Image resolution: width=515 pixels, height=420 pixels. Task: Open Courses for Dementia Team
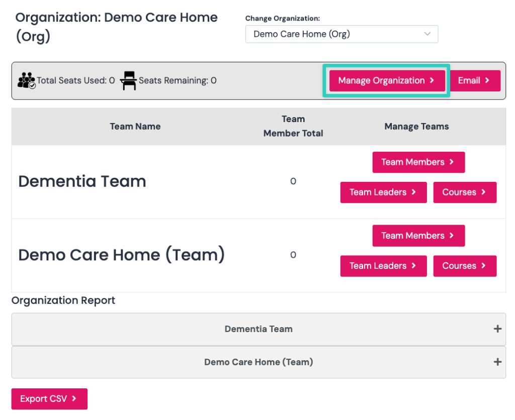click(x=465, y=192)
